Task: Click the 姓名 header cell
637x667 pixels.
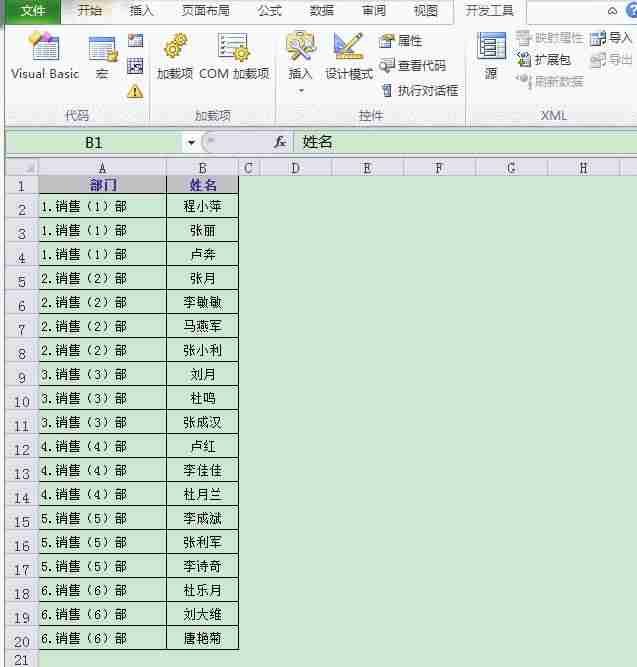Action: point(203,185)
